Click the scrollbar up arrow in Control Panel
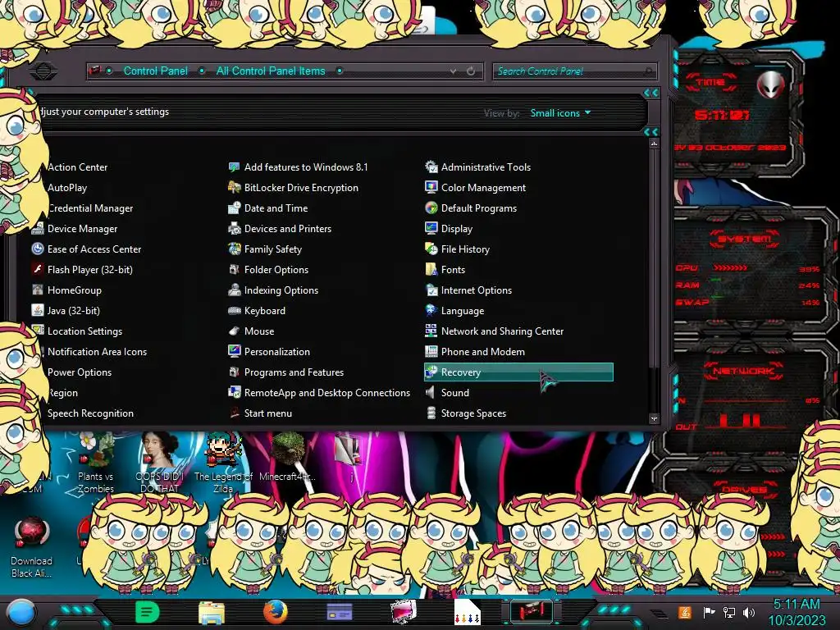Screen dimensions: 840x630 654,144
